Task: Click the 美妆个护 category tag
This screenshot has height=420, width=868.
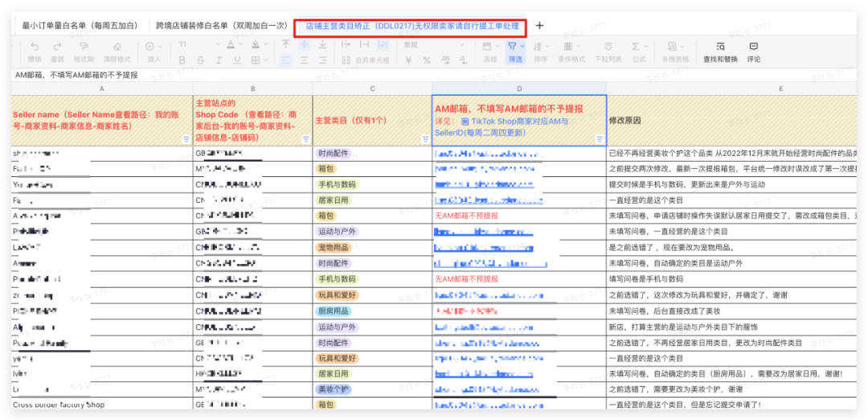Action: [x=333, y=390]
